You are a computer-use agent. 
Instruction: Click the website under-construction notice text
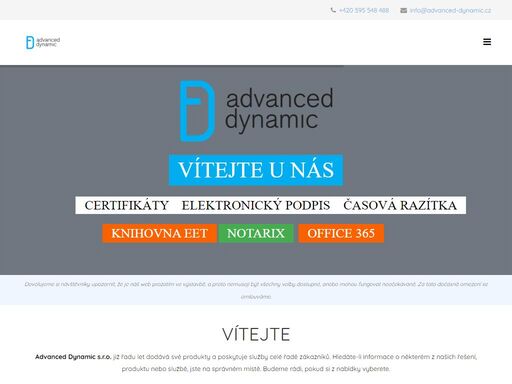[x=256, y=290]
